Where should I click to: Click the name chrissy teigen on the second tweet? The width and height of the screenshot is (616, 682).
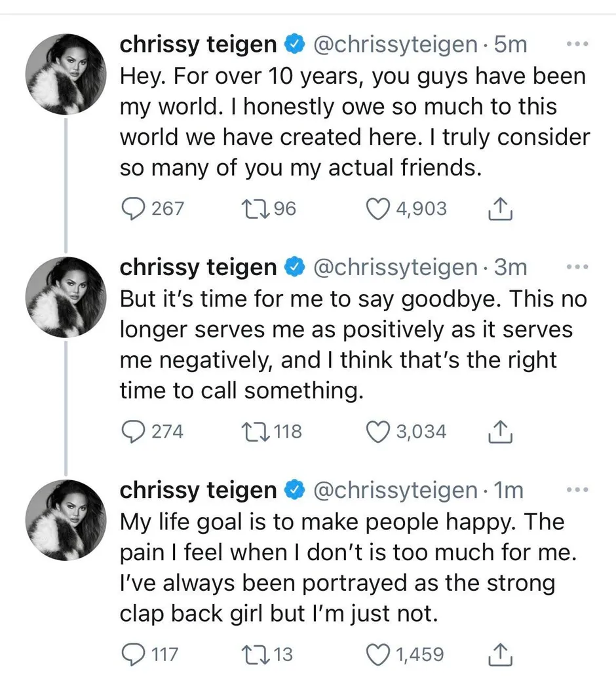pyautogui.click(x=197, y=267)
